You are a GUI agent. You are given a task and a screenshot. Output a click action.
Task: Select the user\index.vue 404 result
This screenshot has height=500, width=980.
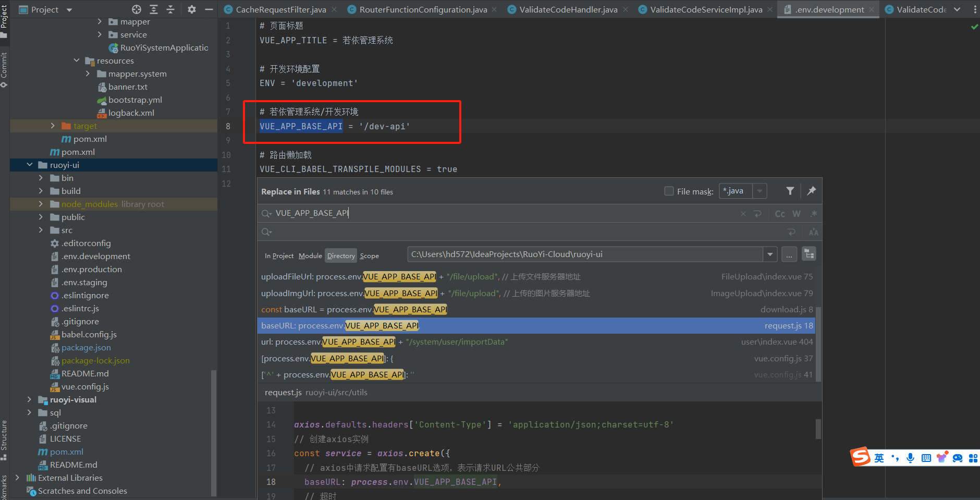(x=537, y=342)
